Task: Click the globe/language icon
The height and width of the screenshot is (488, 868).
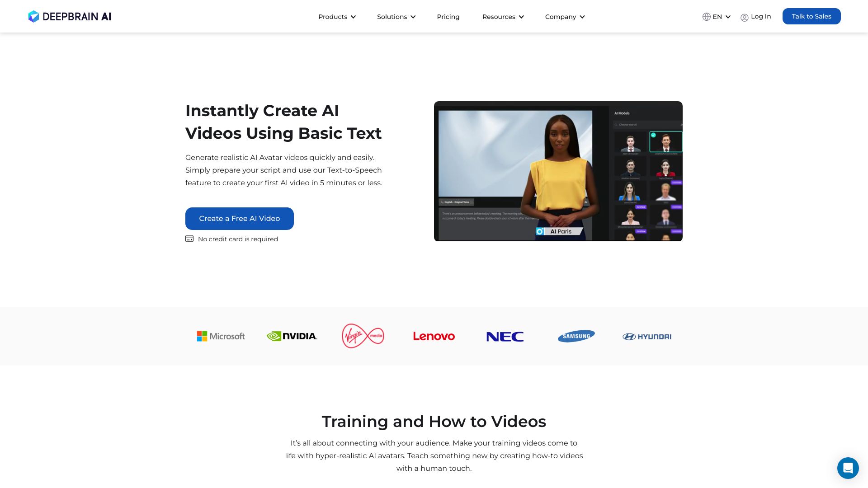Action: pyautogui.click(x=706, y=16)
